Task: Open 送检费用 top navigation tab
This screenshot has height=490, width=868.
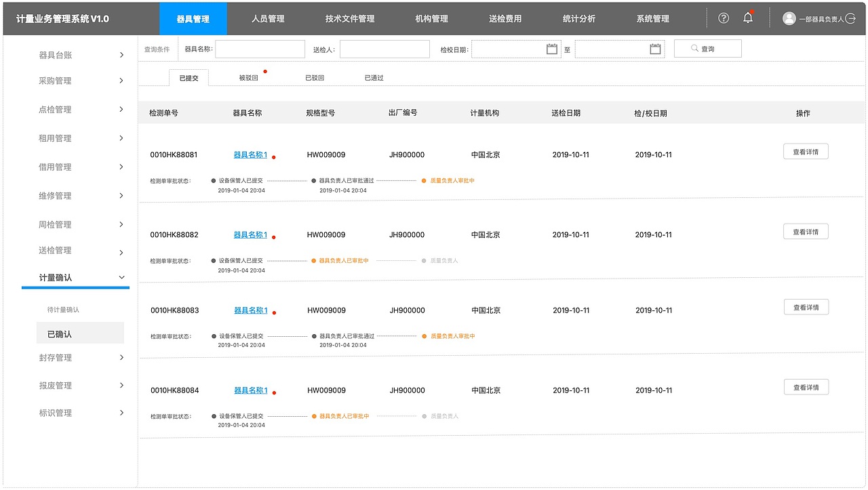Action: pyautogui.click(x=505, y=19)
